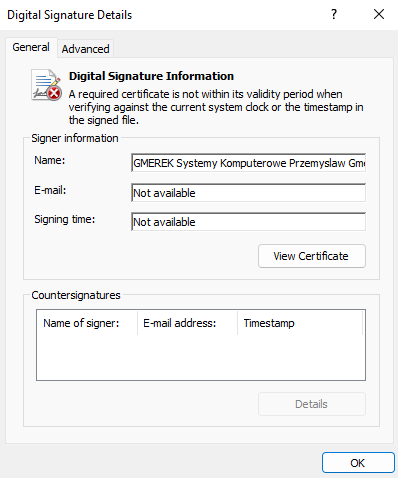
Task: Click the Signing time field
Action: coord(248,222)
